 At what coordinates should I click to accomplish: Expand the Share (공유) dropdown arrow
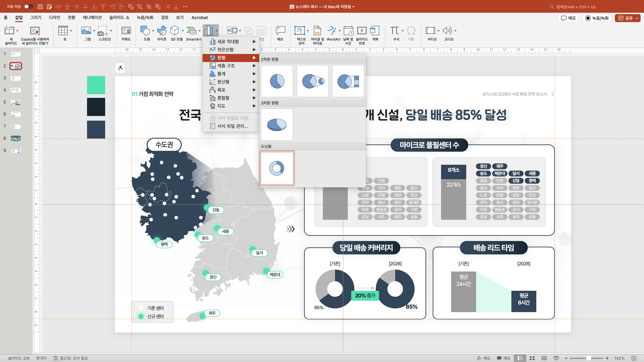pyautogui.click(x=637, y=18)
